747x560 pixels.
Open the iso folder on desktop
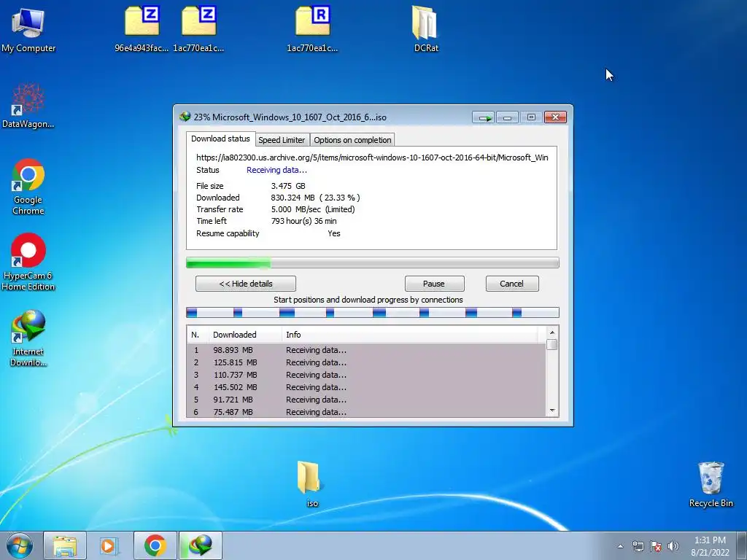[x=311, y=483]
